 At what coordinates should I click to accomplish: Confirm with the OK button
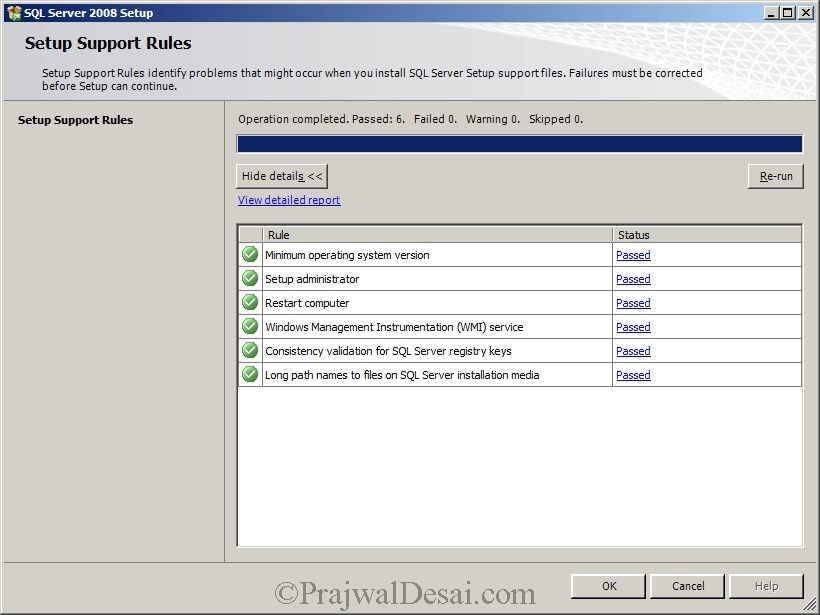[609, 586]
